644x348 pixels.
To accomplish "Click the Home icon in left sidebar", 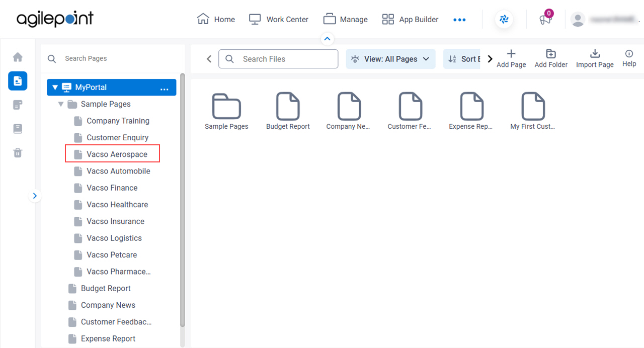I will click(x=18, y=57).
